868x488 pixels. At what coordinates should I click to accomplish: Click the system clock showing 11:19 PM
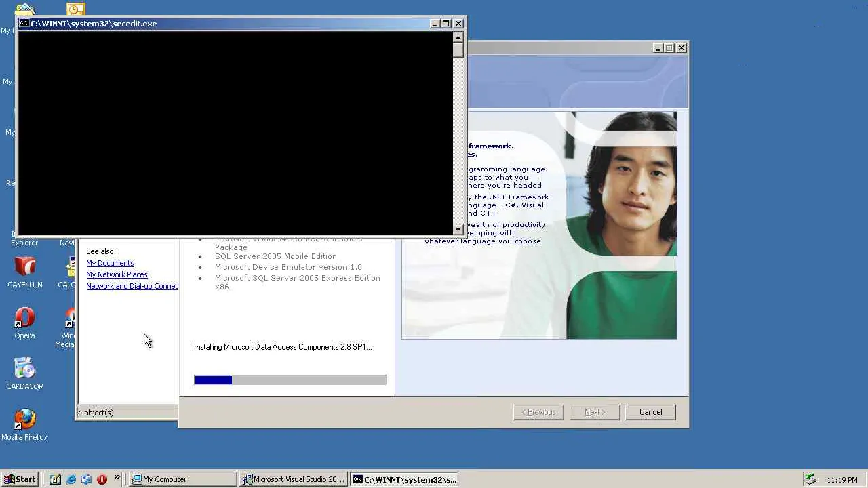coord(842,480)
